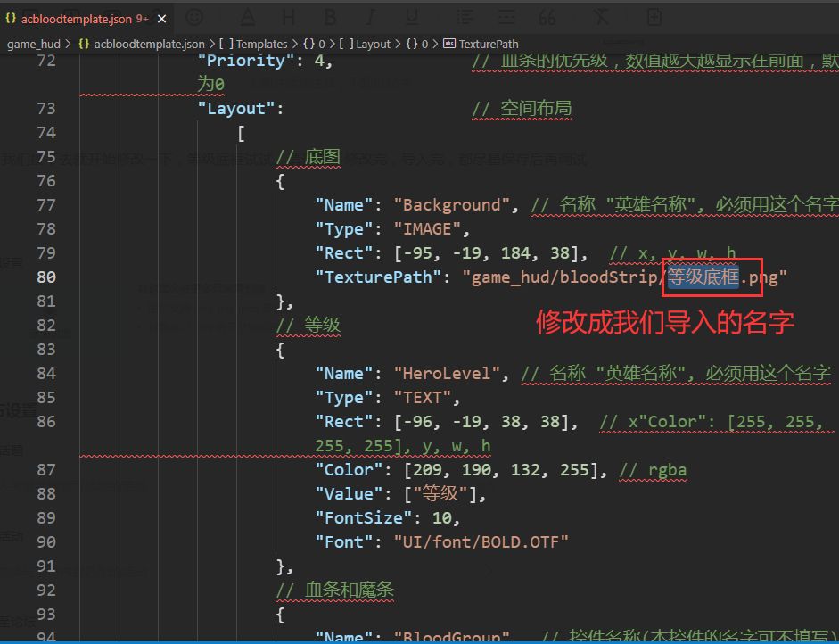Click the Rect array [-96, -19, 38, 38]
The width and height of the screenshot is (839, 644).
(481, 421)
